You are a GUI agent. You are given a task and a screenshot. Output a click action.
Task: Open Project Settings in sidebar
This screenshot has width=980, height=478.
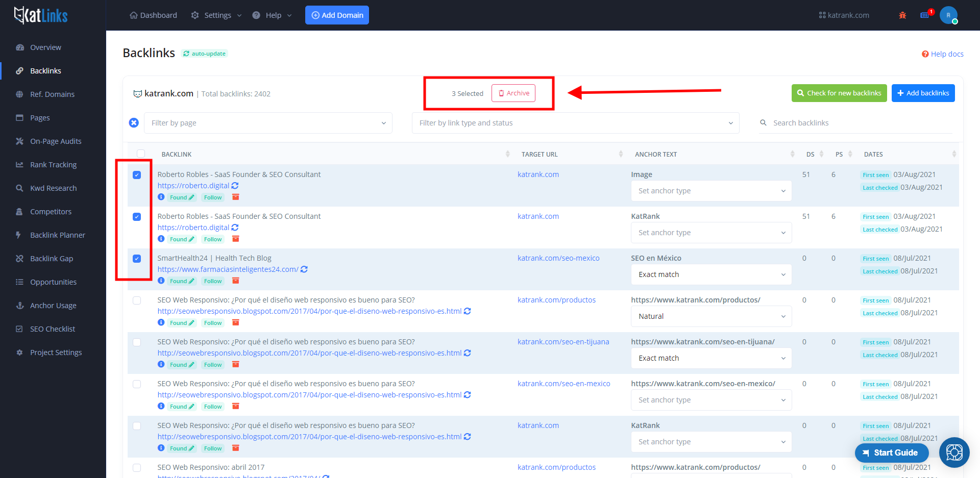[56, 353]
